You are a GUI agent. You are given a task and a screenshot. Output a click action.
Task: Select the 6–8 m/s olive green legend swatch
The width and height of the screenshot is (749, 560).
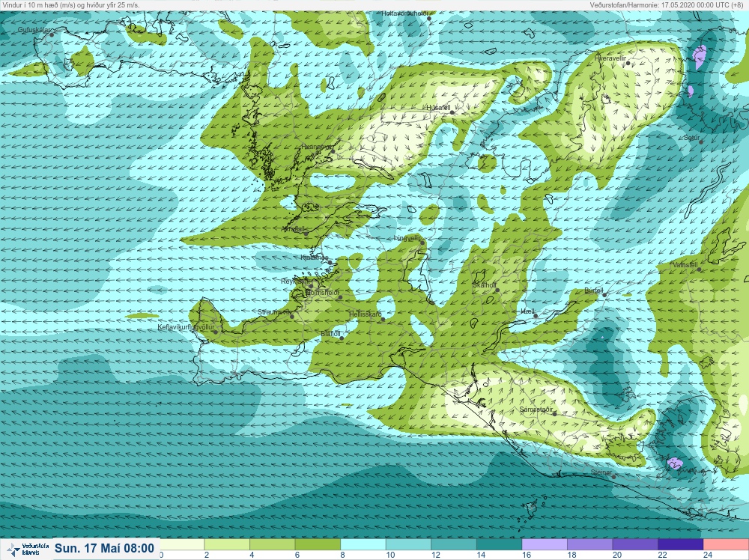click(318, 544)
